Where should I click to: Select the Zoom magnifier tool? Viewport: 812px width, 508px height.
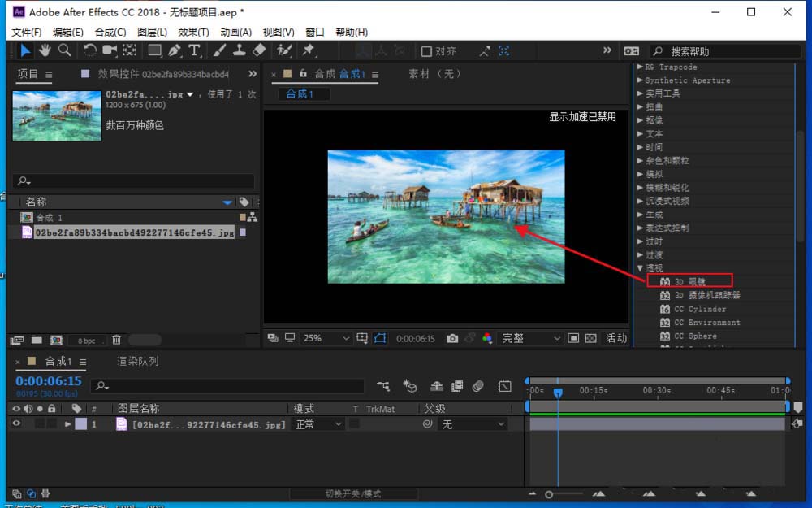coord(64,50)
